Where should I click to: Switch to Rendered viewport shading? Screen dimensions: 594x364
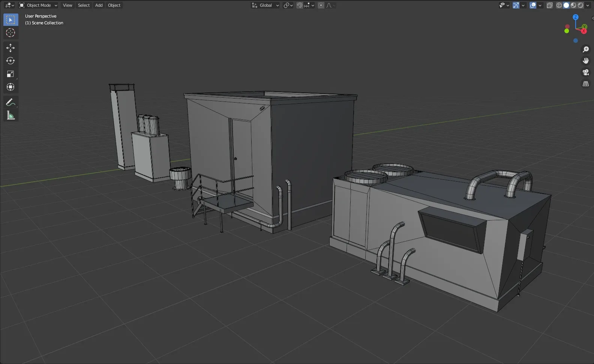click(x=580, y=5)
